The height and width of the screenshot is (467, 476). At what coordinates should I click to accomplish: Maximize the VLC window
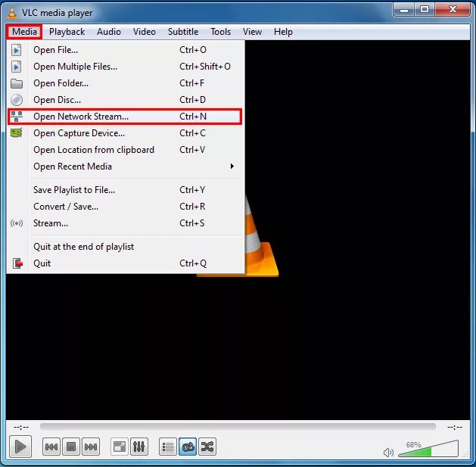[x=425, y=10]
